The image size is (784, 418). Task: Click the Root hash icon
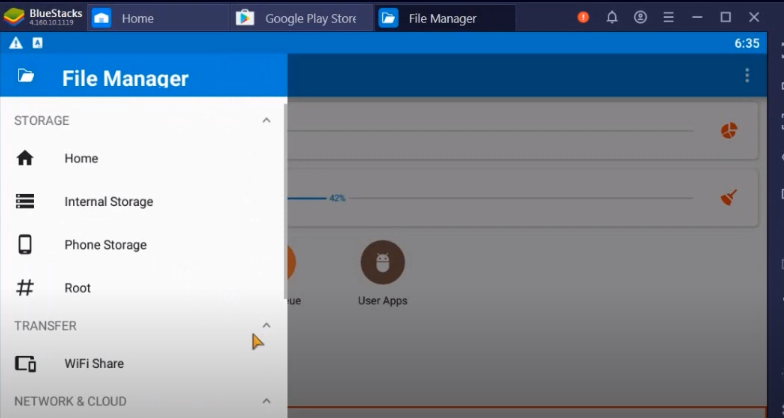click(x=25, y=288)
